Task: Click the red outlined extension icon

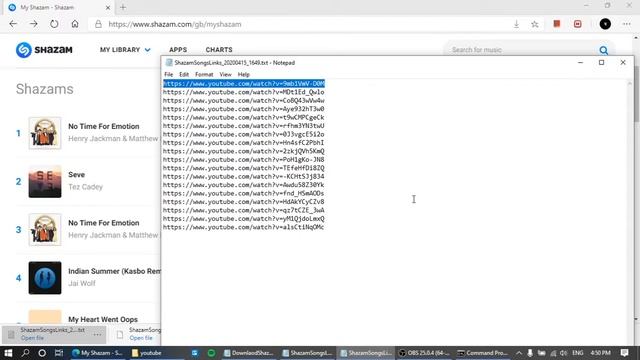Action: tap(578, 24)
